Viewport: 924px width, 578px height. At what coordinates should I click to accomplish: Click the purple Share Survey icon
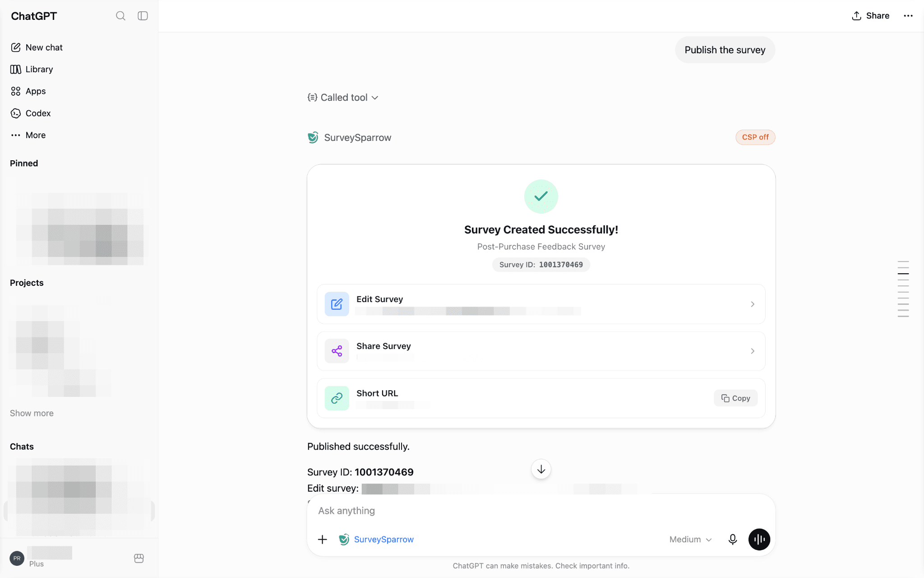point(337,351)
